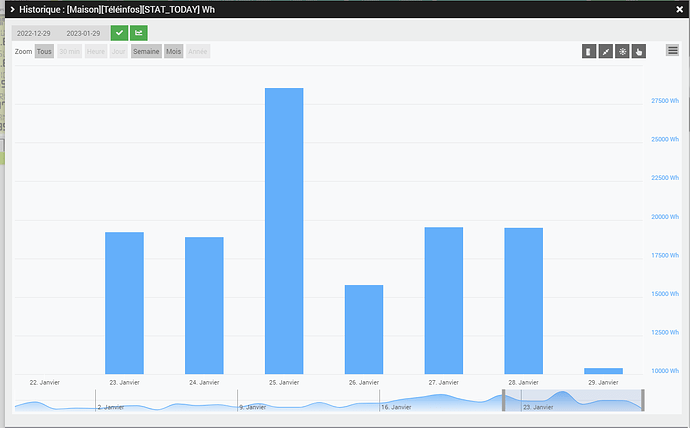Click the 20000 Wh axis label
The width and height of the screenshot is (690, 428).
[x=665, y=217]
